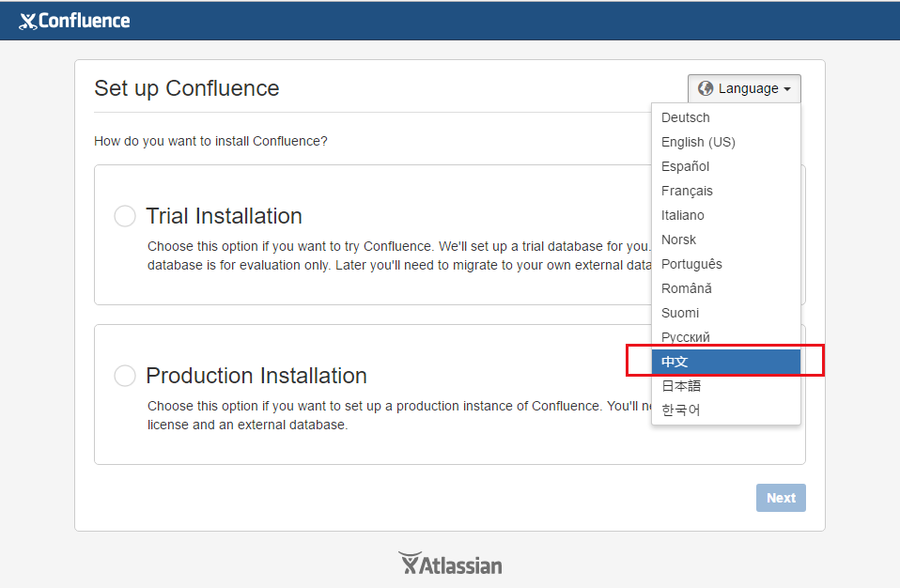The width and height of the screenshot is (900, 588).
Task: Choose English (US) from the language list
Action: coord(726,142)
